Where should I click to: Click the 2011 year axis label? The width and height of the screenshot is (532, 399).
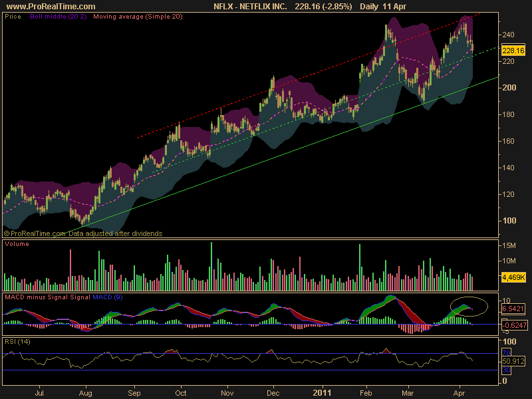coord(322,393)
